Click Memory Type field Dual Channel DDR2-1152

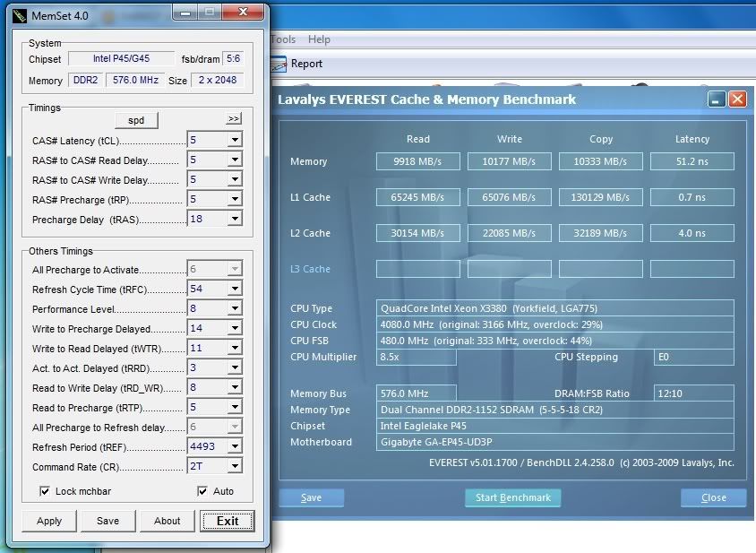[x=555, y=410]
